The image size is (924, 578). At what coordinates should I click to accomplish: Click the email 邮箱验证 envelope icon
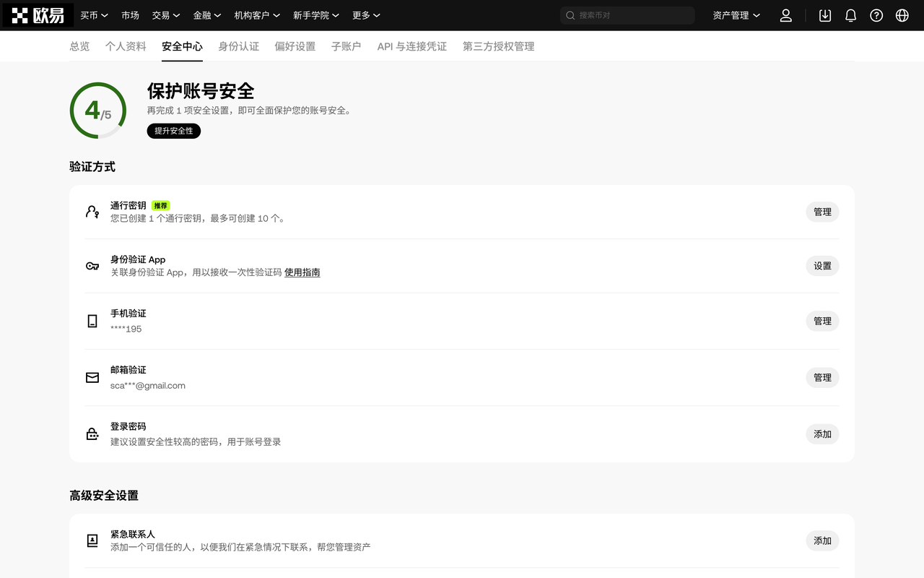(92, 378)
